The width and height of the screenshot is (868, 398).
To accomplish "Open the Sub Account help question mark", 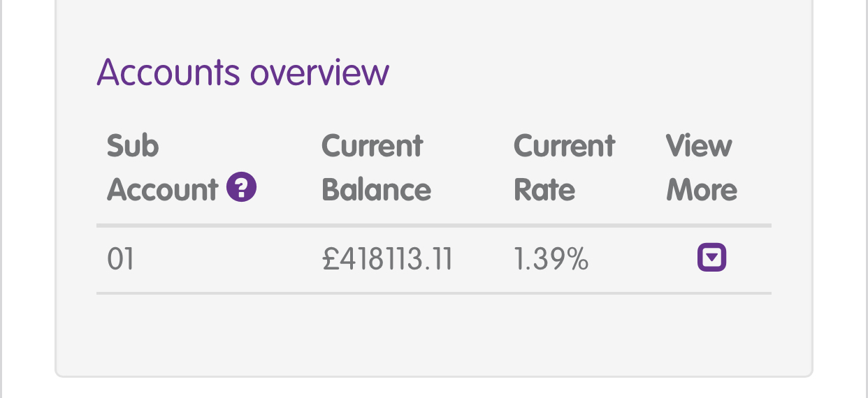I will (x=242, y=188).
